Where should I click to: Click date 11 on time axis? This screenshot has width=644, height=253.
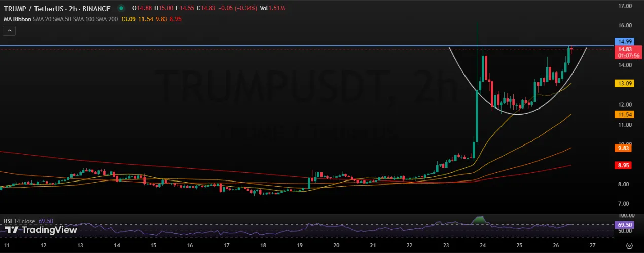(7, 245)
